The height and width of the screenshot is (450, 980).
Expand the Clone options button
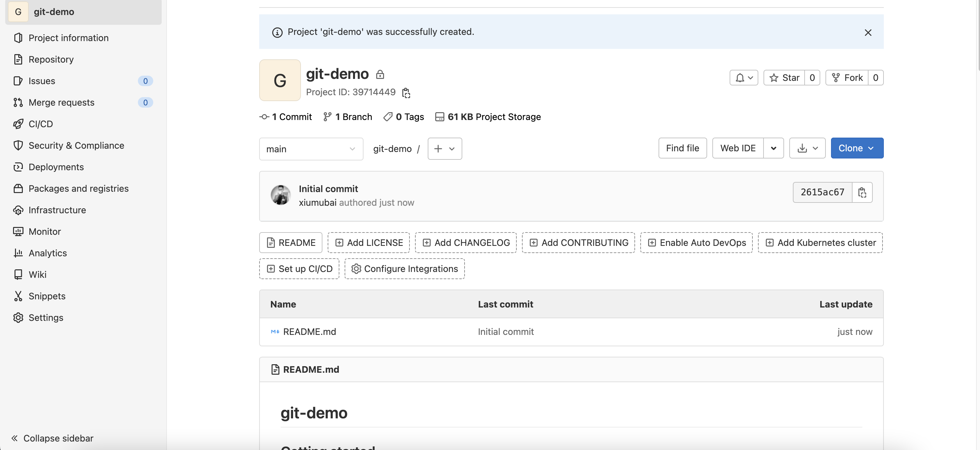tap(857, 148)
